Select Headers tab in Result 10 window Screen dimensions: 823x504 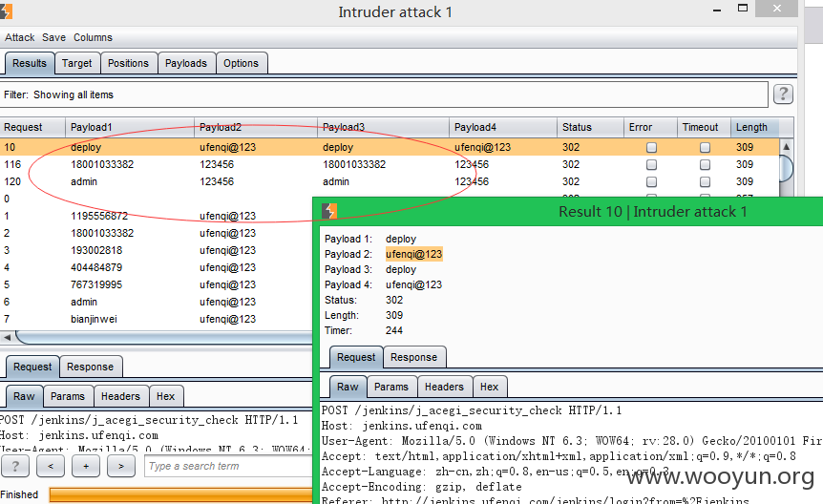click(444, 387)
